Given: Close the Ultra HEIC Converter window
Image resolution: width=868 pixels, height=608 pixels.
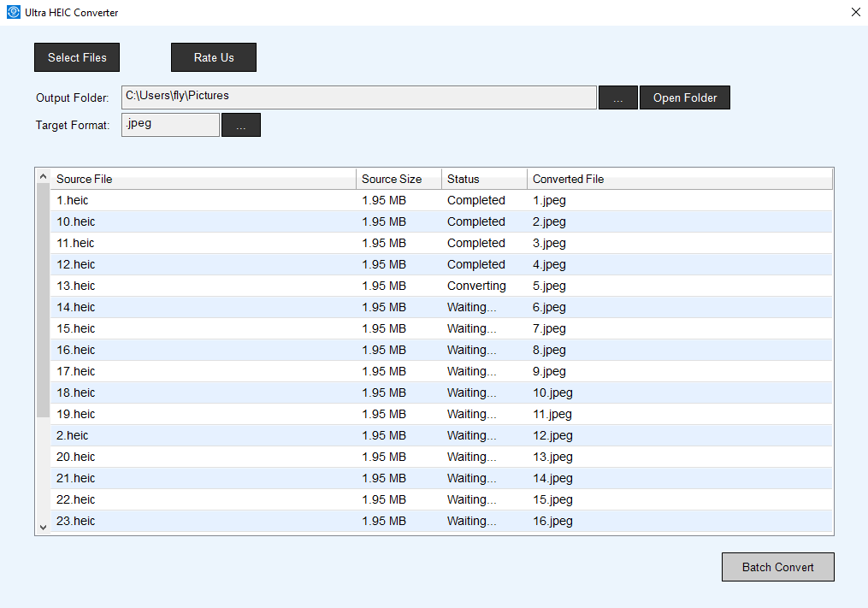Looking at the screenshot, I should [x=855, y=12].
